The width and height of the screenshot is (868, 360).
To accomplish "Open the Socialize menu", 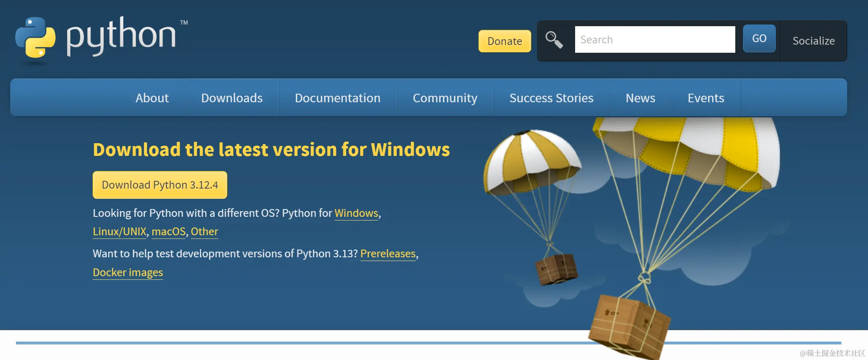I will point(814,41).
